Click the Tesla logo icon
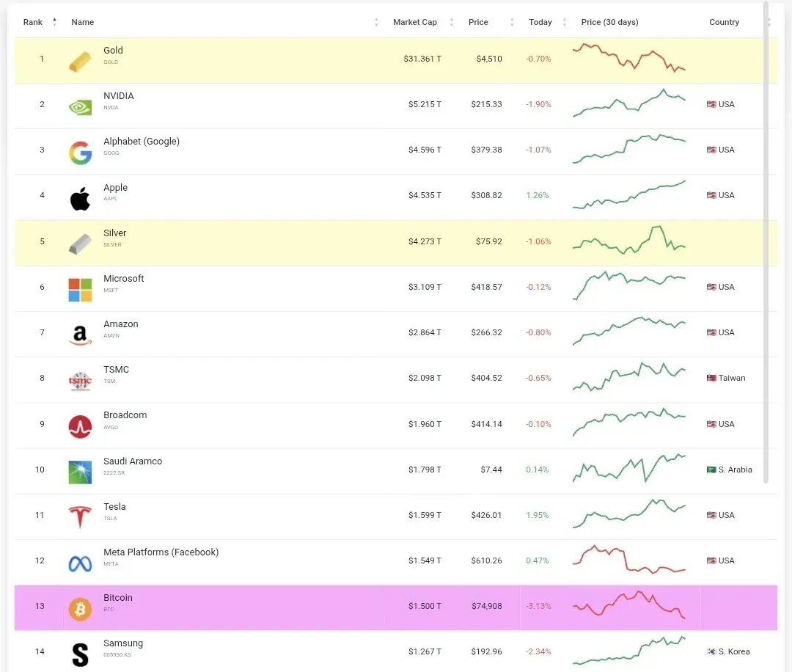 (80, 517)
